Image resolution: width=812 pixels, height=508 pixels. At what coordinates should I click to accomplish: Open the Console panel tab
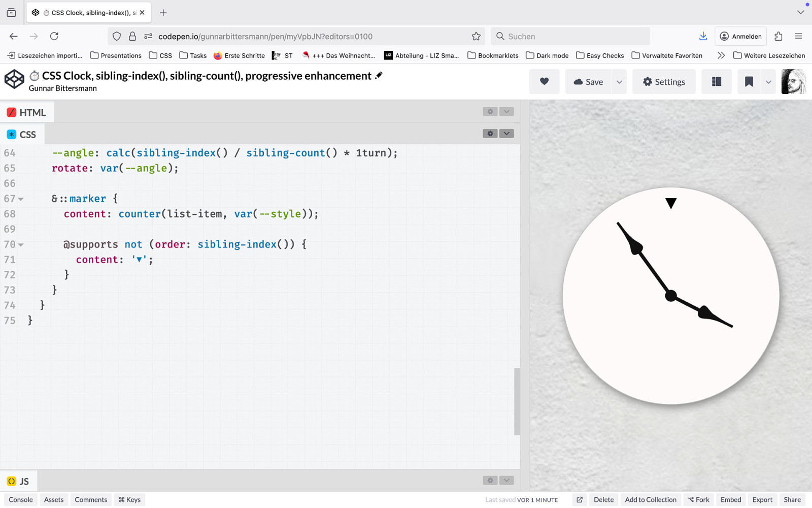tap(21, 500)
